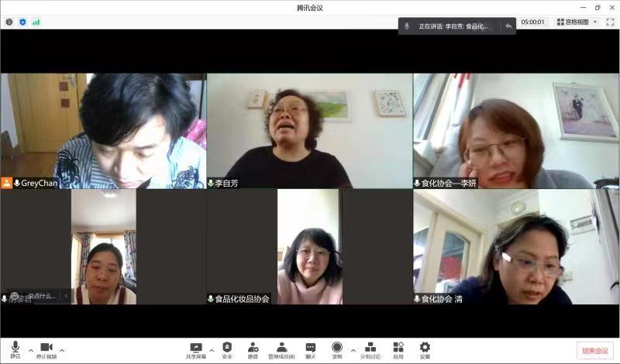Mute the microphone (静音)
This screenshot has width=620, height=364.
click(15, 349)
